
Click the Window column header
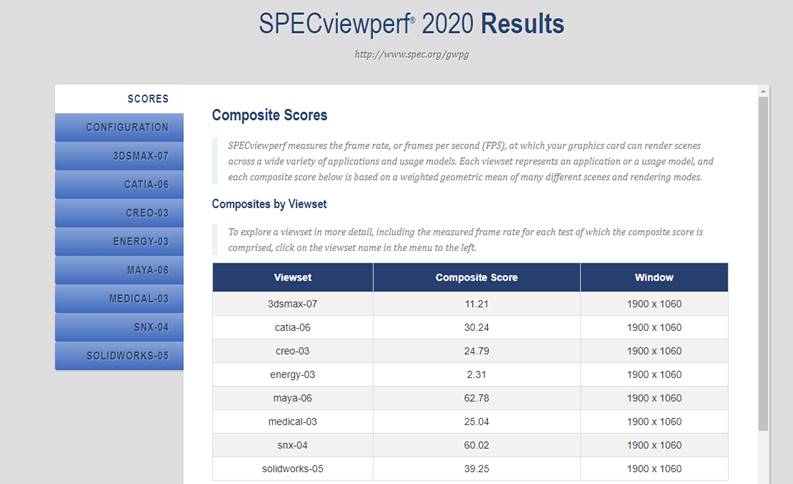pyautogui.click(x=654, y=277)
